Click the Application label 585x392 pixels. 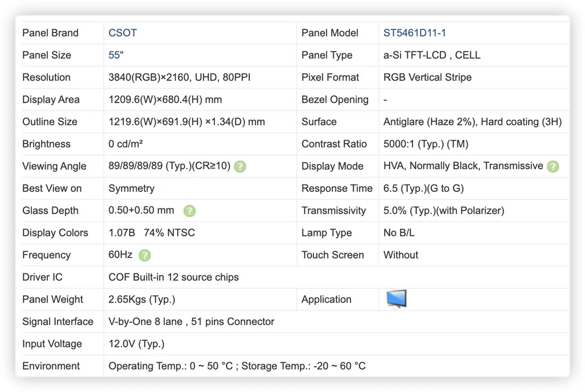327,299
